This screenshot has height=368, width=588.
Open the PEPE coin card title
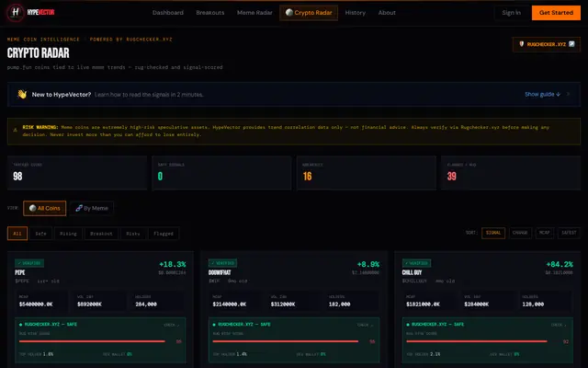click(x=20, y=272)
